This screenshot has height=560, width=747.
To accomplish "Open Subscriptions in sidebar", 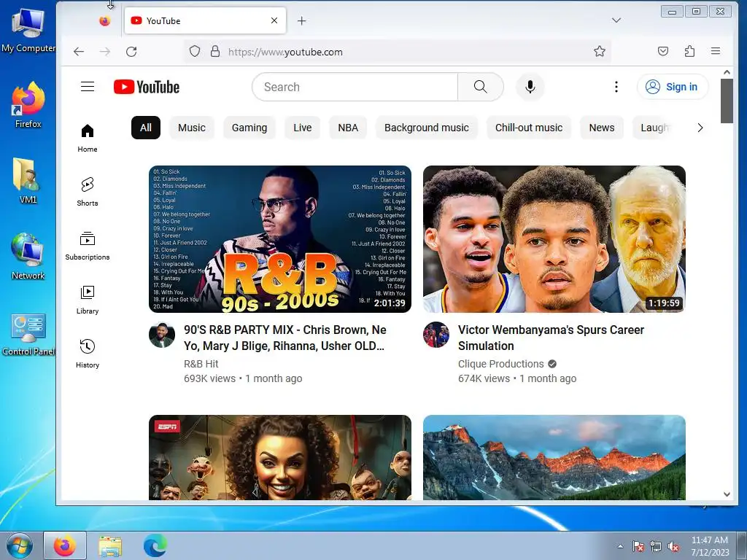I will (x=88, y=246).
